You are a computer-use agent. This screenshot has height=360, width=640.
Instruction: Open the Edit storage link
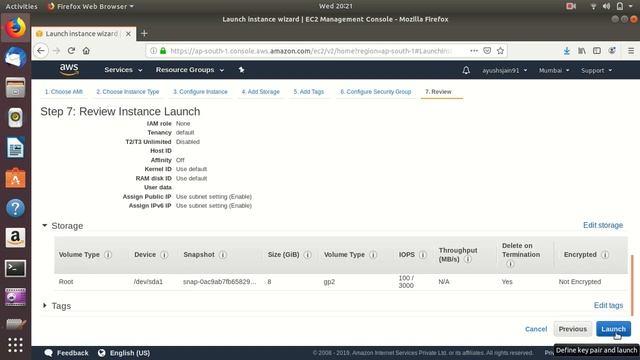point(603,225)
